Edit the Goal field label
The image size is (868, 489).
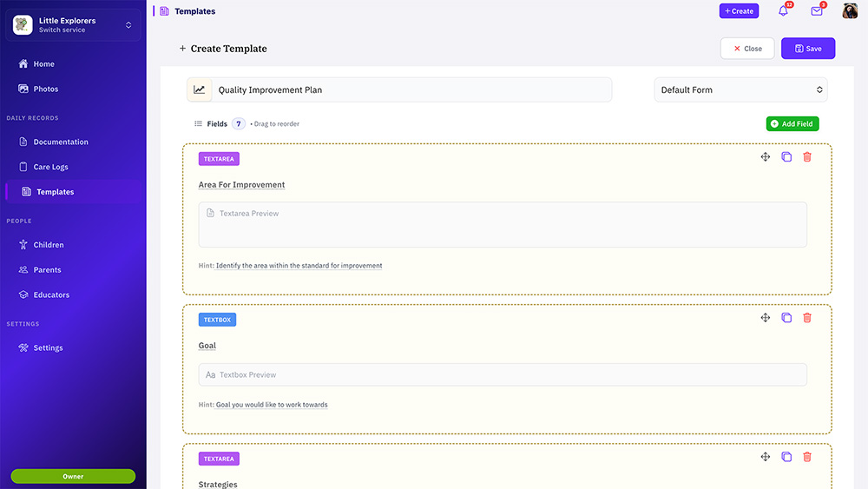coord(207,346)
